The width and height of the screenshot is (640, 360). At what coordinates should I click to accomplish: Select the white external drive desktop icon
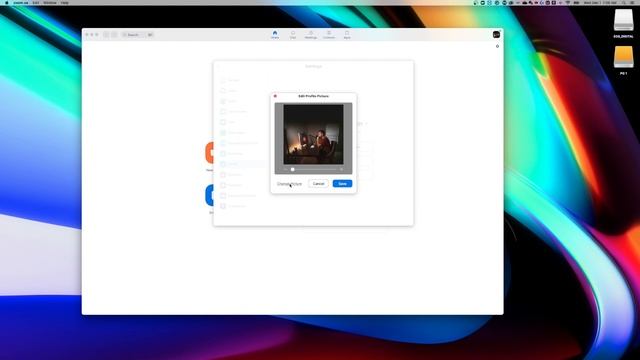(623, 20)
